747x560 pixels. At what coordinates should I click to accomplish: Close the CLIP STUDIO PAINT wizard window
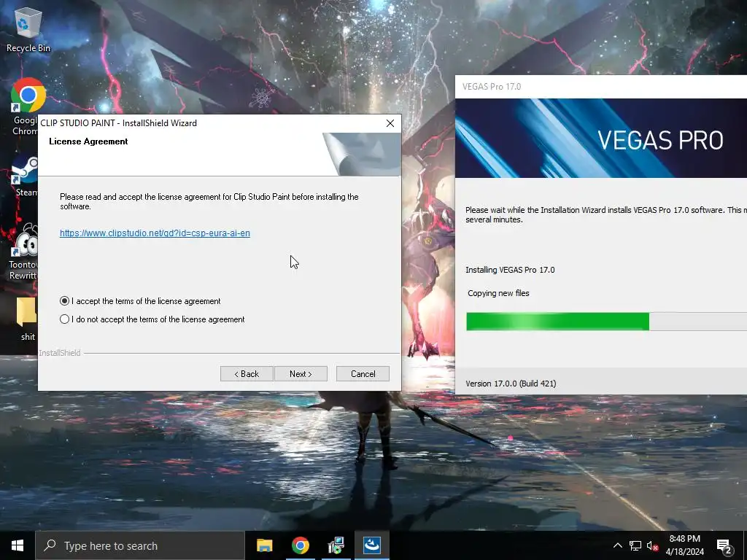pyautogui.click(x=390, y=123)
